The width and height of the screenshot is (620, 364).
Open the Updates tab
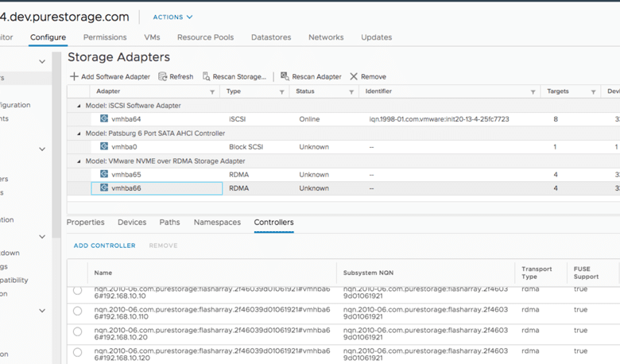coord(376,37)
